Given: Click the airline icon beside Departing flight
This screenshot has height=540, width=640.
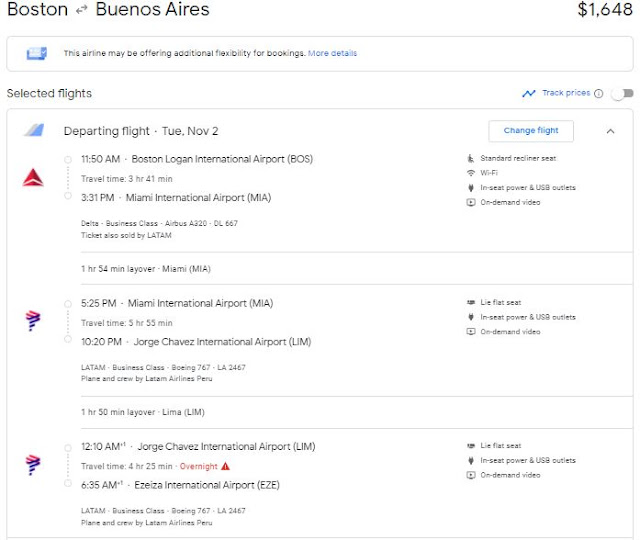Looking at the screenshot, I should pyautogui.click(x=34, y=131).
